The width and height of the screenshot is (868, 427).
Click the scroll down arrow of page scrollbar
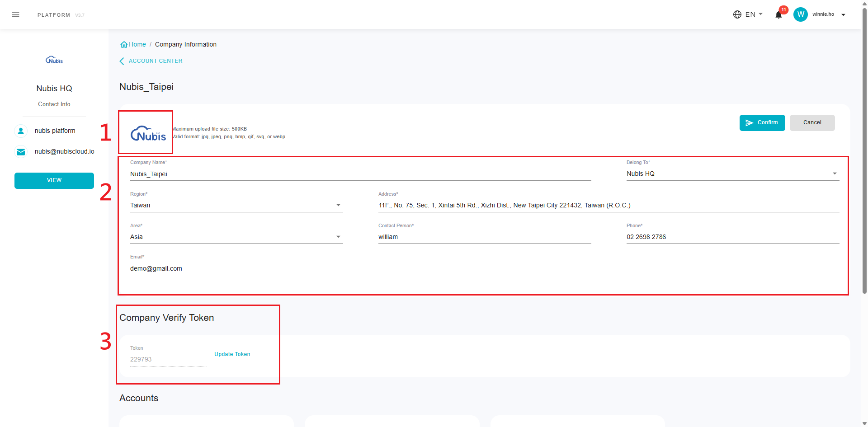tap(864, 423)
